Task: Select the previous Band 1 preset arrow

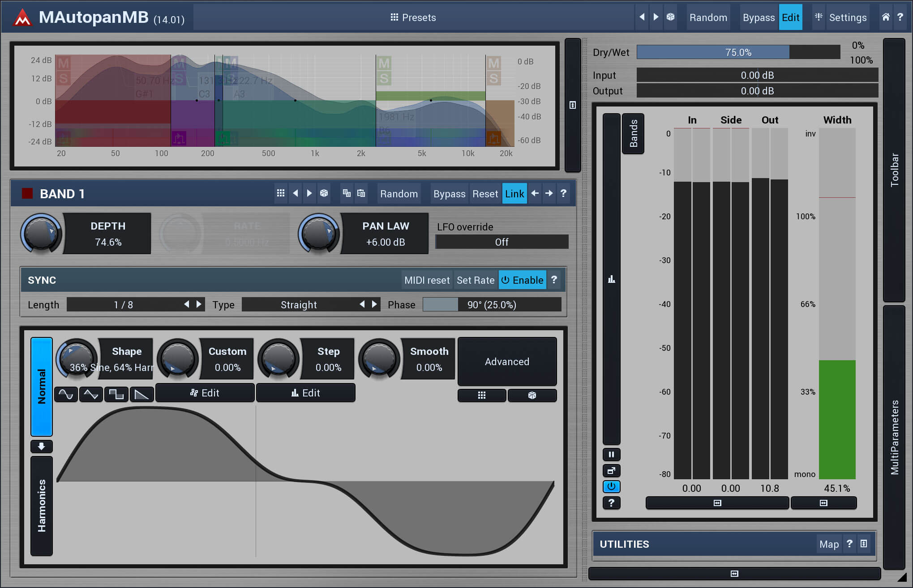Action: (x=295, y=193)
